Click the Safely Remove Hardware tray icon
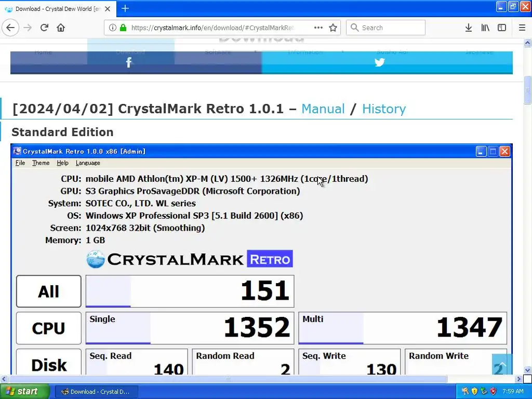Viewport: 532px width, 399px height. tap(484, 391)
